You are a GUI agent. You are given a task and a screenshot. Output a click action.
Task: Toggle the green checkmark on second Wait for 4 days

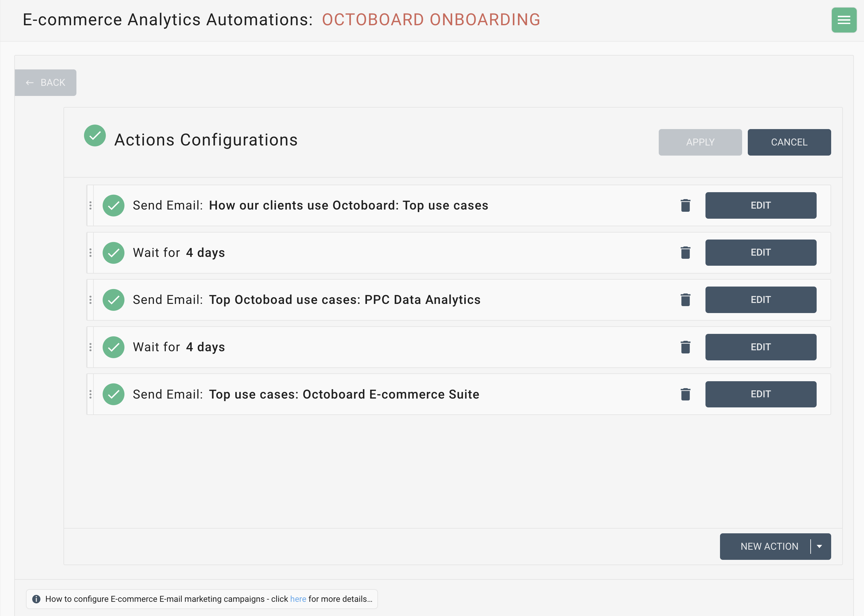click(113, 346)
